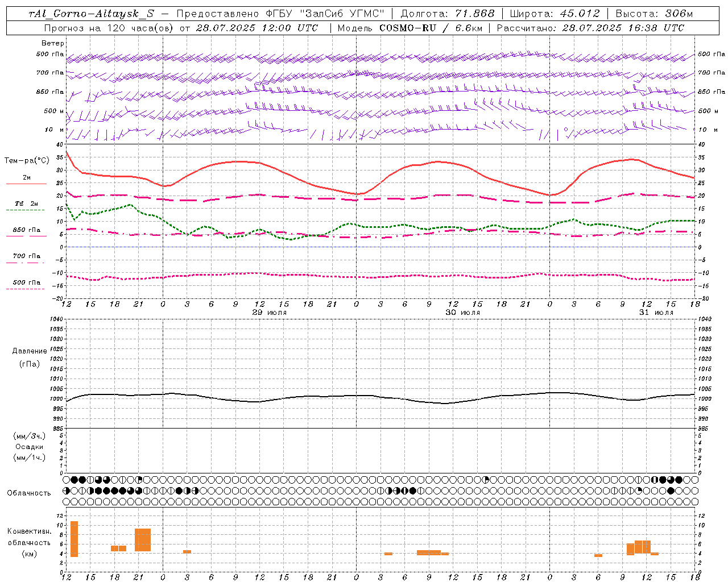728x582 pixels.
Task: Click the tallest orange convective cloud bar
Action: point(74,539)
